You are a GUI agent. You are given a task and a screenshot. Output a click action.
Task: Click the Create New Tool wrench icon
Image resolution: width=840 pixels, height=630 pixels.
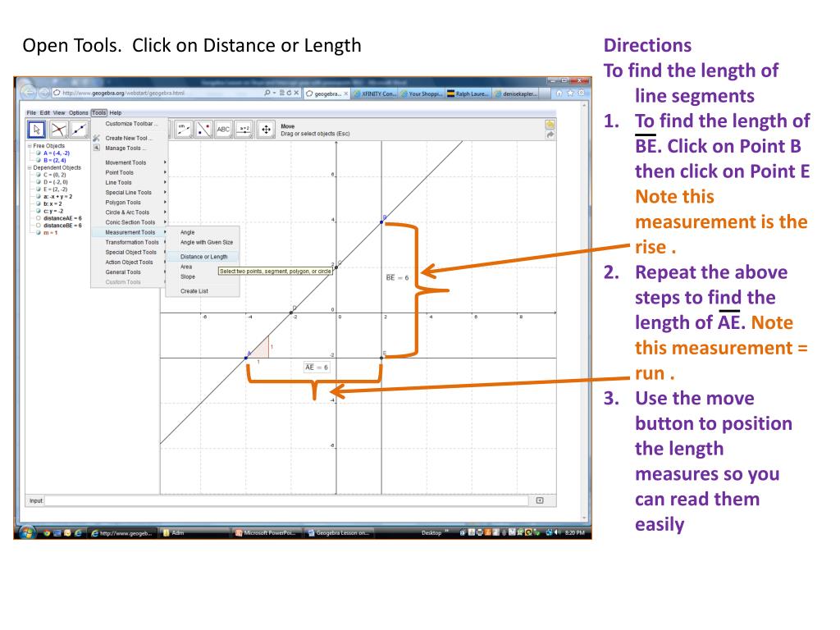point(97,138)
